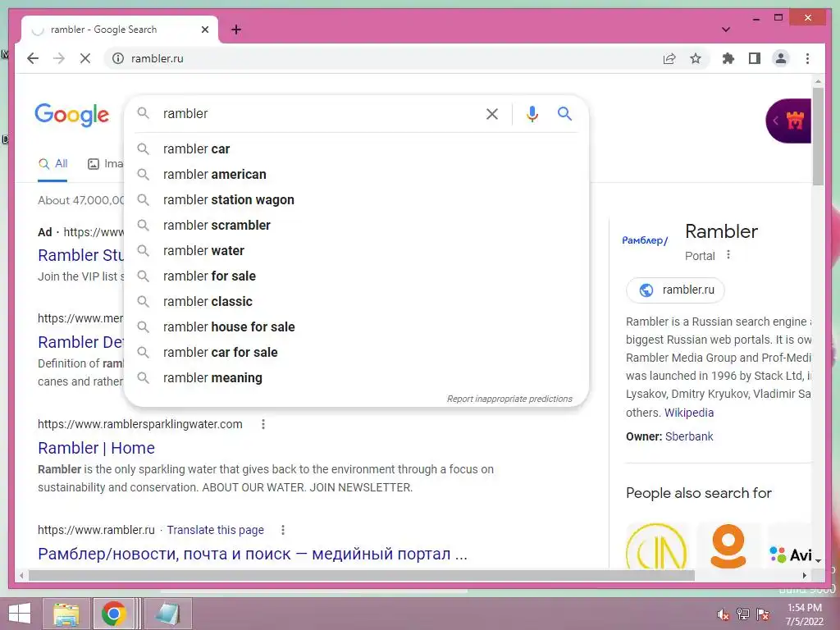Viewport: 840px width, 630px height.
Task: Open the Wikipedia link in Rambler description
Action: [689, 413]
